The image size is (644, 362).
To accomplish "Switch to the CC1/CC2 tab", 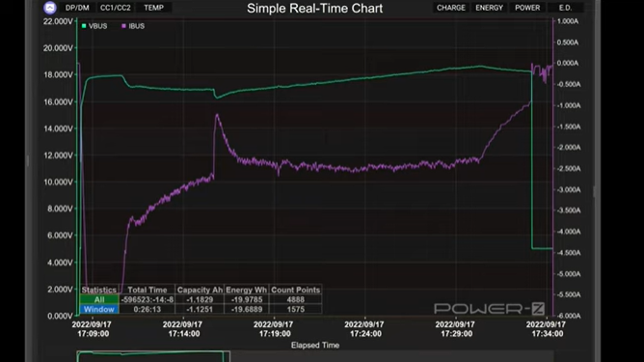I will click(x=116, y=8).
